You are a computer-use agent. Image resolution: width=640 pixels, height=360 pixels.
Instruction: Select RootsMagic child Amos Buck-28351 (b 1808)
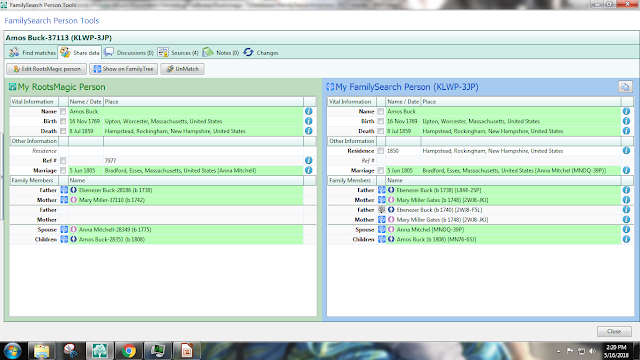coord(112,239)
